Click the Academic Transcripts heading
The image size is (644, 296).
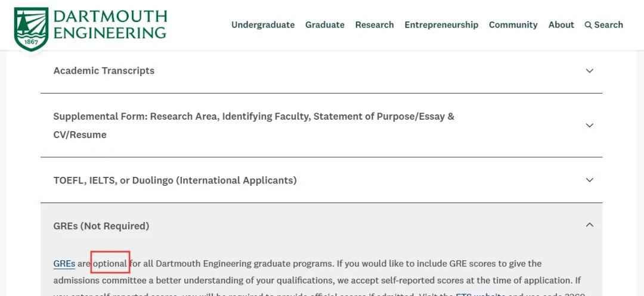point(104,71)
